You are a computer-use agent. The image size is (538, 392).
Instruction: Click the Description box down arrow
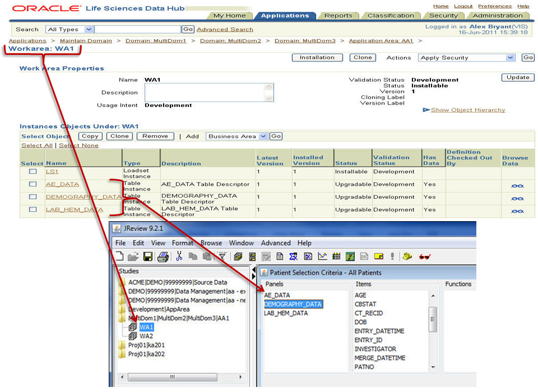pos(268,98)
